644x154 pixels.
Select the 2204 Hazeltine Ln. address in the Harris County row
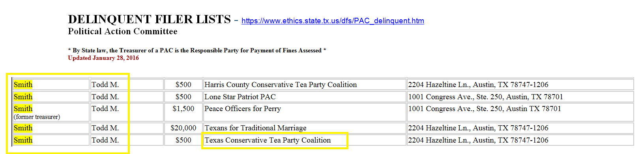click(478, 85)
